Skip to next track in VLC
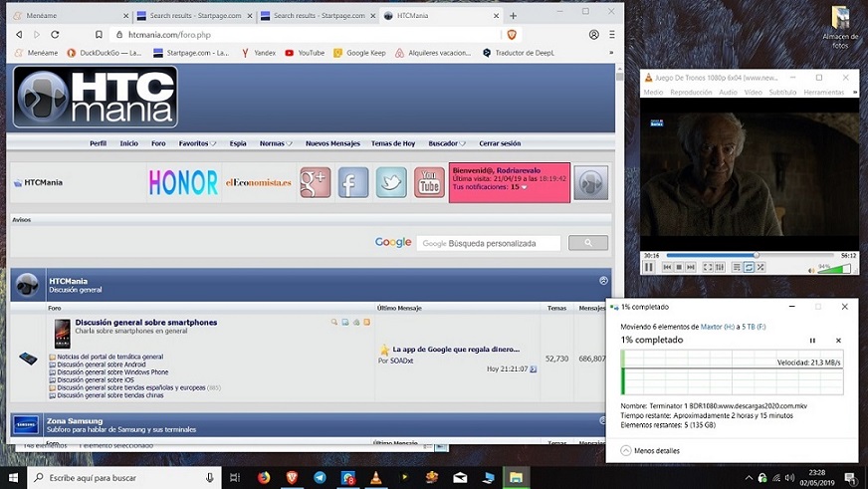Screen dimensions: 868x489 [690, 268]
